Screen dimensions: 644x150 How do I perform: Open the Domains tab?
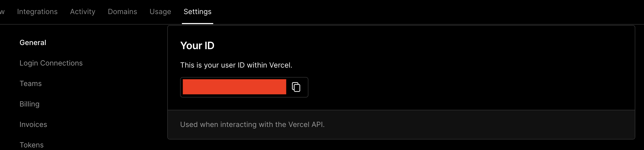(123, 12)
